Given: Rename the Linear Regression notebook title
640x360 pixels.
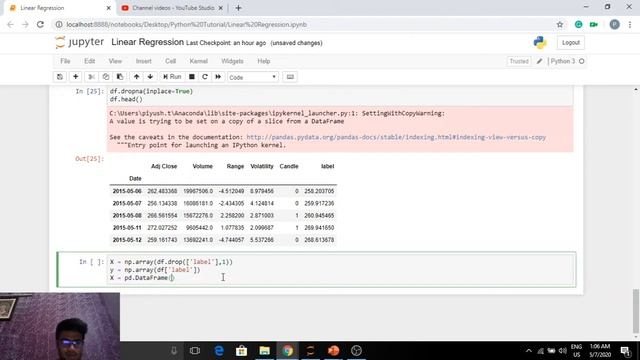Looking at the screenshot, I should pyautogui.click(x=147, y=42).
